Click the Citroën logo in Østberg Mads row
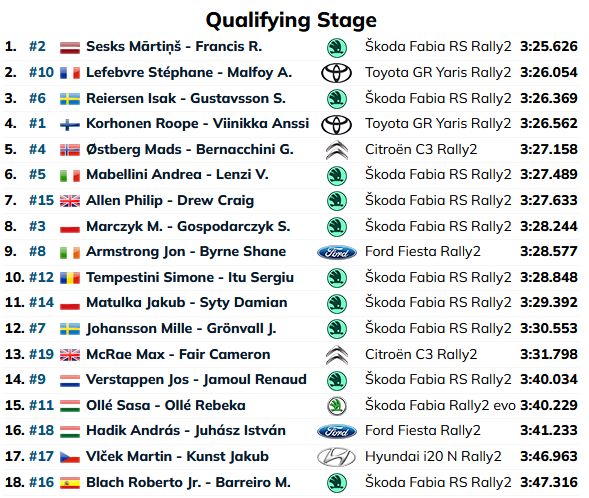 337,150
